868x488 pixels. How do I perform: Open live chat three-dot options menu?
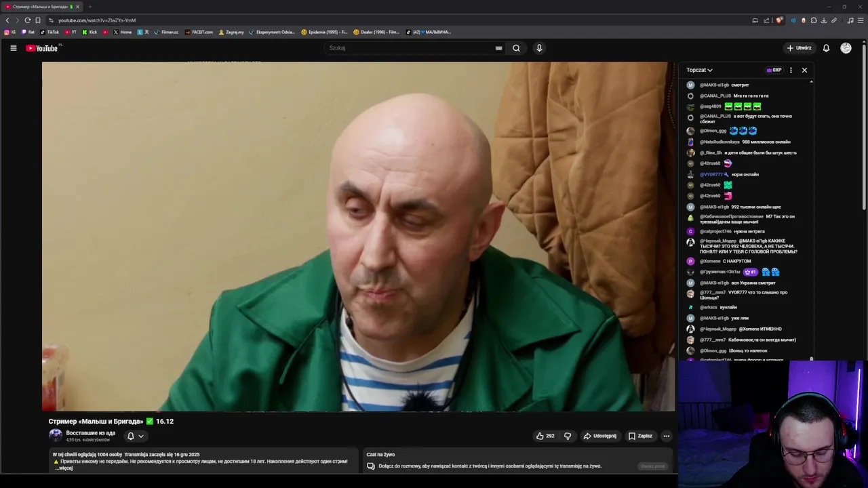click(x=791, y=70)
